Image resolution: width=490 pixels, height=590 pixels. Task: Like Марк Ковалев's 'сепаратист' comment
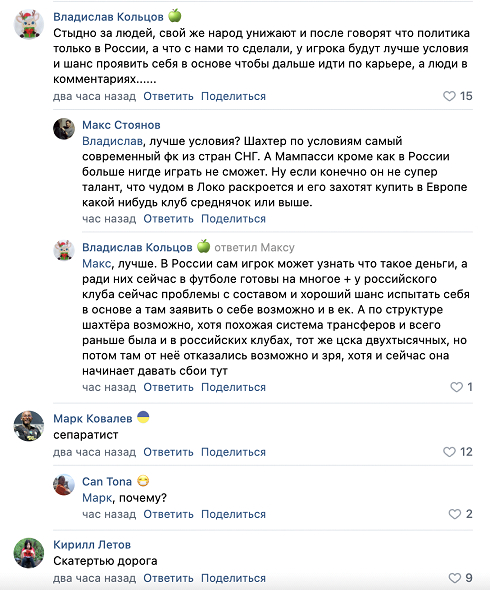pos(449,452)
